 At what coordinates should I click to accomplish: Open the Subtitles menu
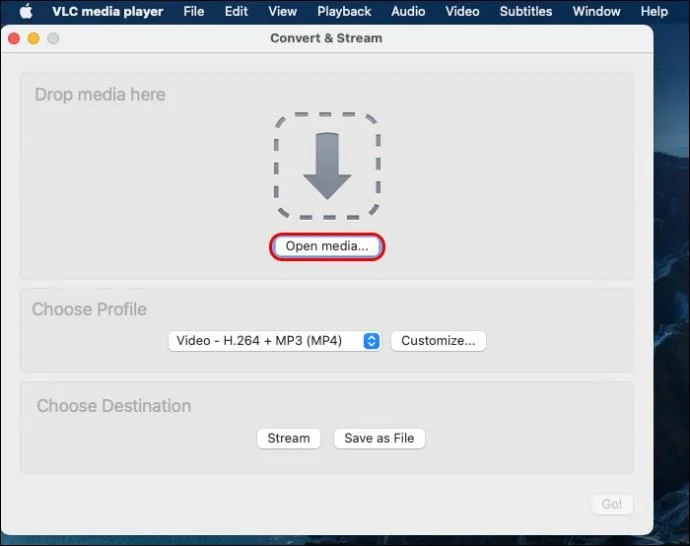click(x=526, y=11)
